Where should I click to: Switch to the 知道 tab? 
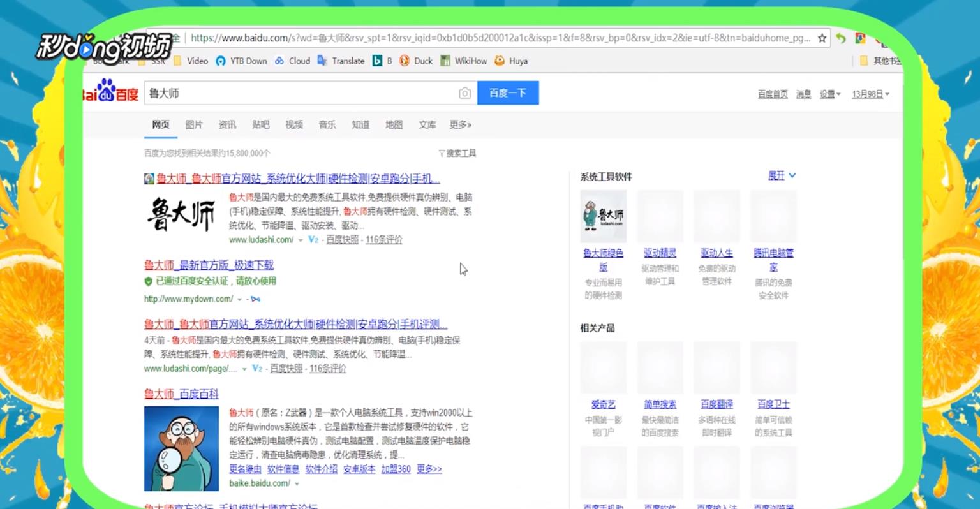[360, 124]
